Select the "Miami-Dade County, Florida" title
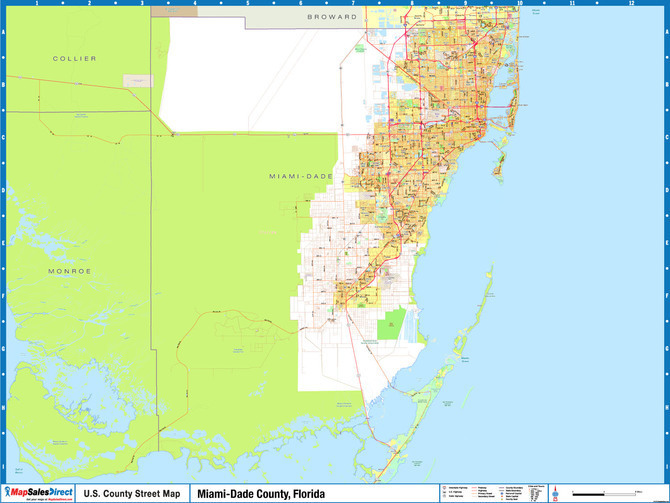The image size is (670, 503). coord(261,494)
